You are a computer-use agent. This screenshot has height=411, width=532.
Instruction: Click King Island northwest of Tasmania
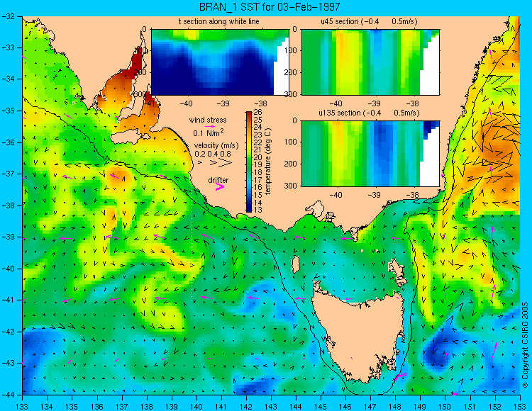click(x=296, y=264)
